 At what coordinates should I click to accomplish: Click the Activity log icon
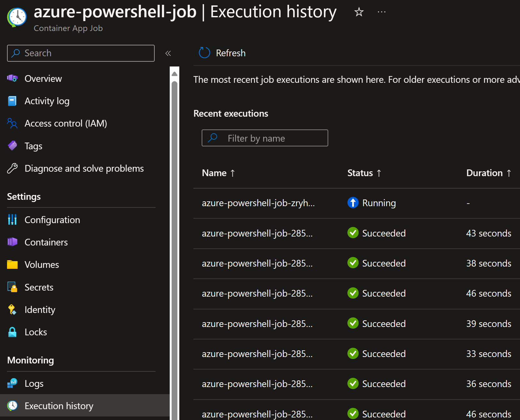[12, 101]
